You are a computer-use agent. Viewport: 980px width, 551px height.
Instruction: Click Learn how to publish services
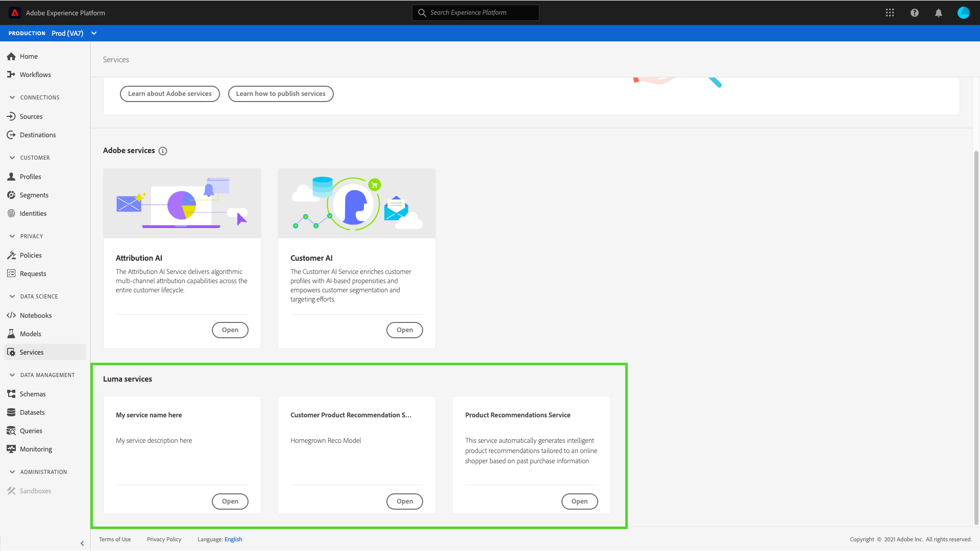[280, 94]
